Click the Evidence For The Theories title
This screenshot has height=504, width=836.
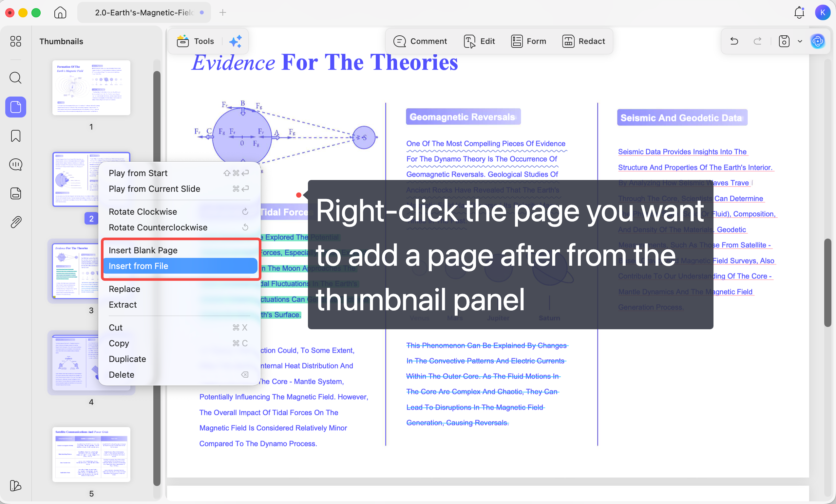(x=324, y=63)
